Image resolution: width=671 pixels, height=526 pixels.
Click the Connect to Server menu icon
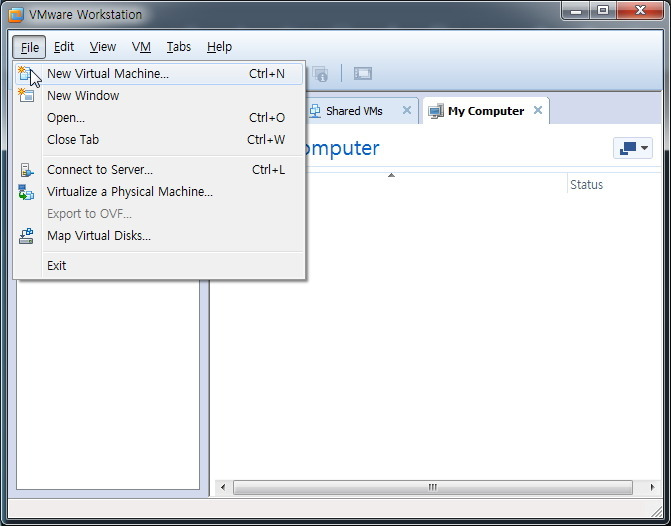(27, 170)
